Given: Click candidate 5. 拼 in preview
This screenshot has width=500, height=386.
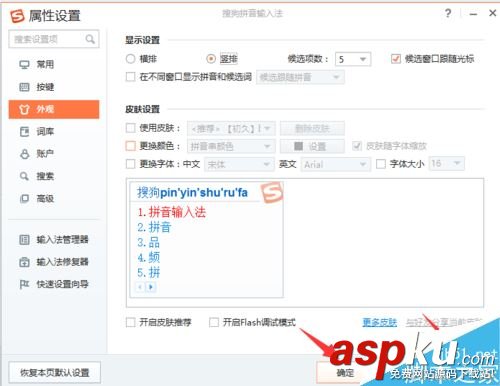Looking at the screenshot, I should 149,273.
